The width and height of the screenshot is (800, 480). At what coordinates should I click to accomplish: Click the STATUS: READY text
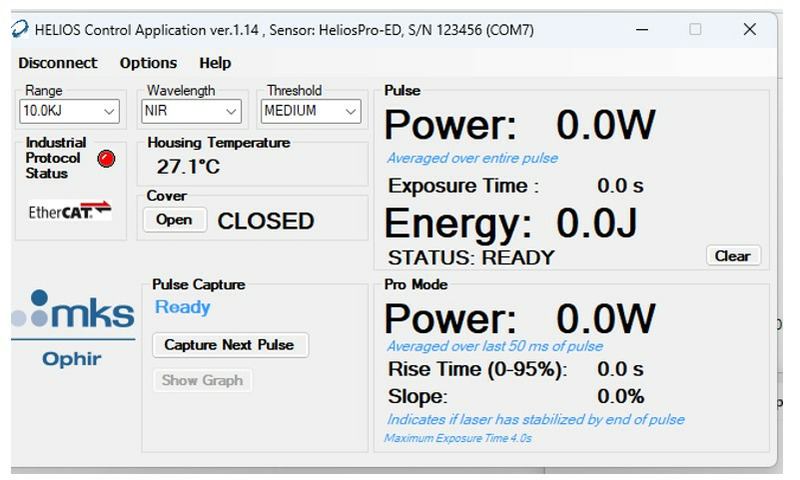(x=470, y=257)
